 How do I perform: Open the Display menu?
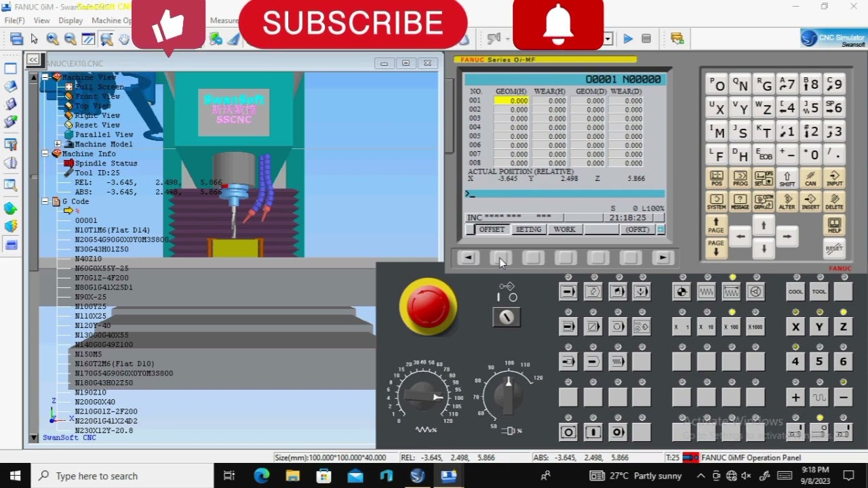pyautogui.click(x=71, y=20)
